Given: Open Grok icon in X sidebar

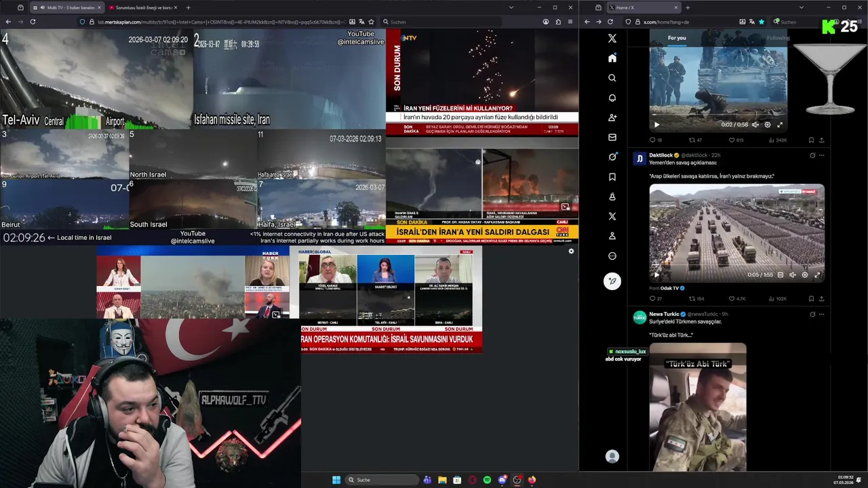Looking at the screenshot, I should (612, 157).
